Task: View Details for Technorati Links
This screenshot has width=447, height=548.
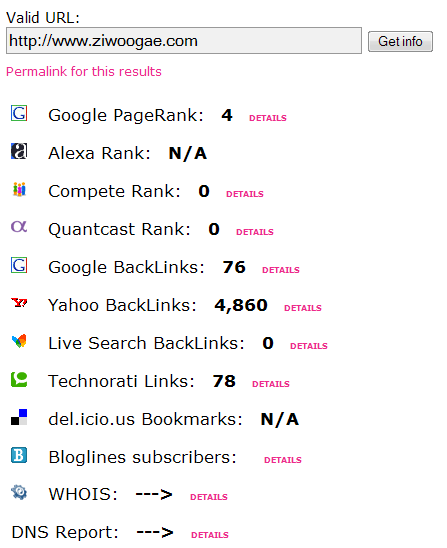Action: pos(271,384)
